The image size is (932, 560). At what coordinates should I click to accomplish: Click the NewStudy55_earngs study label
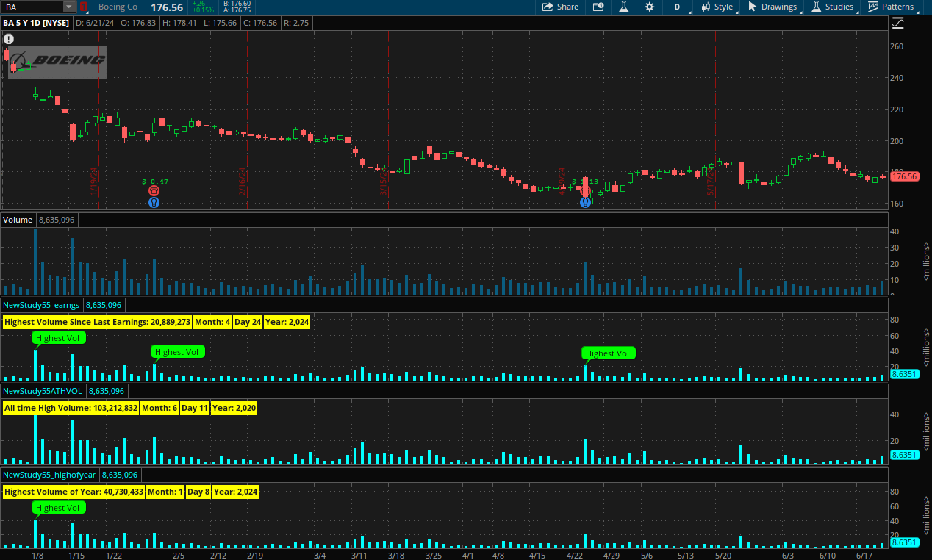tap(42, 304)
